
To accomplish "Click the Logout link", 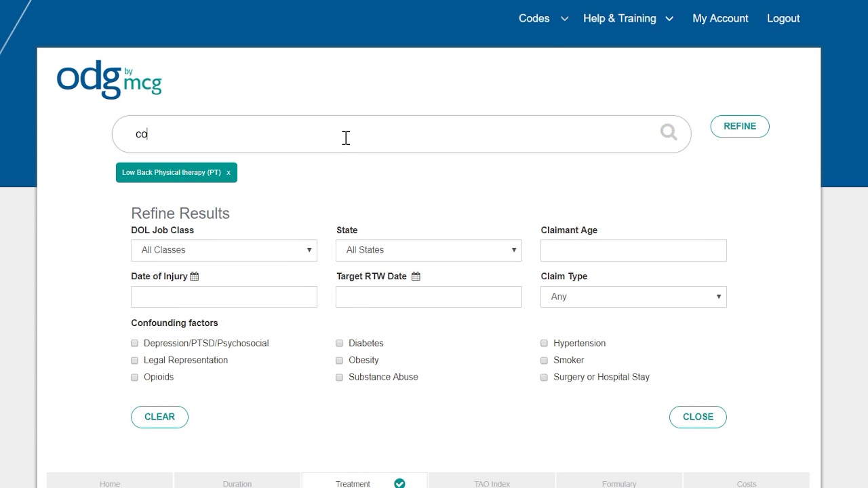I will tap(783, 18).
